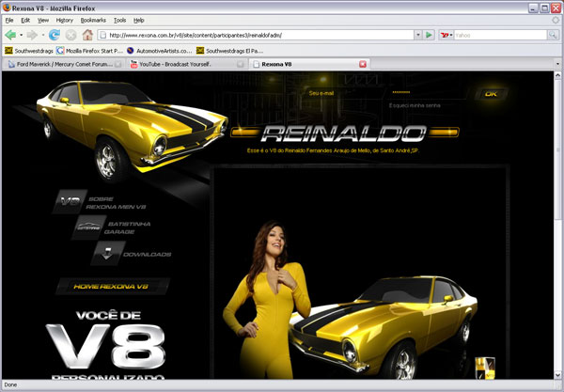The width and height of the screenshot is (564, 392).
Task: Click the Forward navigation arrow
Action: [32, 35]
